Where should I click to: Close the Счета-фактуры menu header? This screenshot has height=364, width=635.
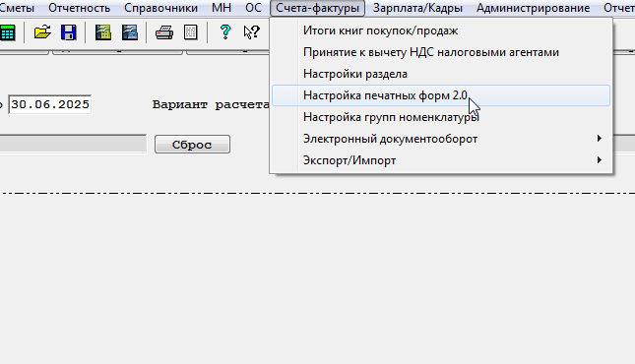coord(317,8)
